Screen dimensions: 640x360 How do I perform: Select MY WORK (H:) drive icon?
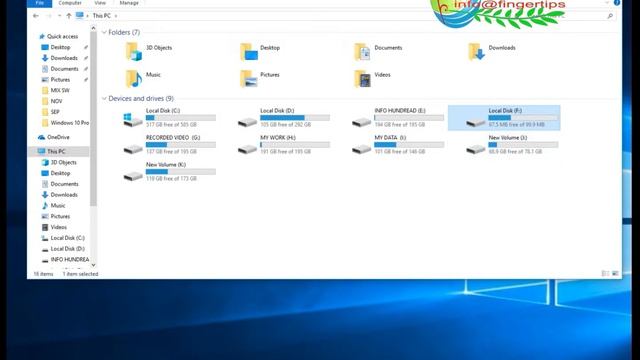click(x=247, y=149)
